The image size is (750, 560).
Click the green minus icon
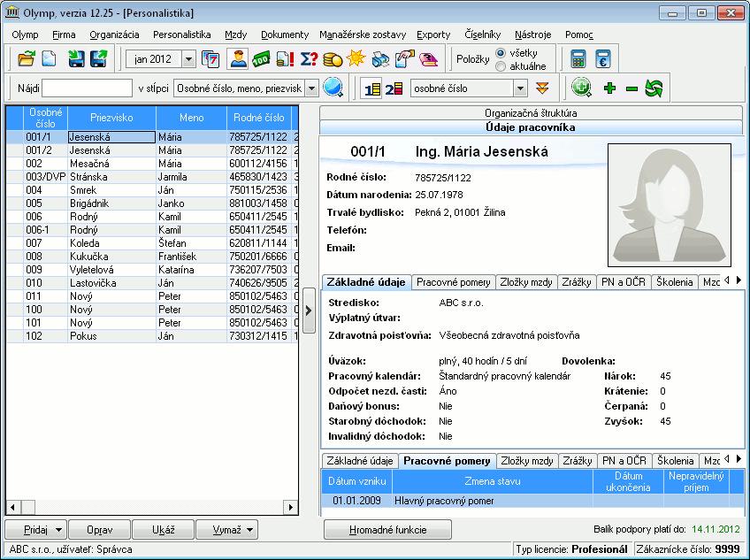click(x=631, y=88)
